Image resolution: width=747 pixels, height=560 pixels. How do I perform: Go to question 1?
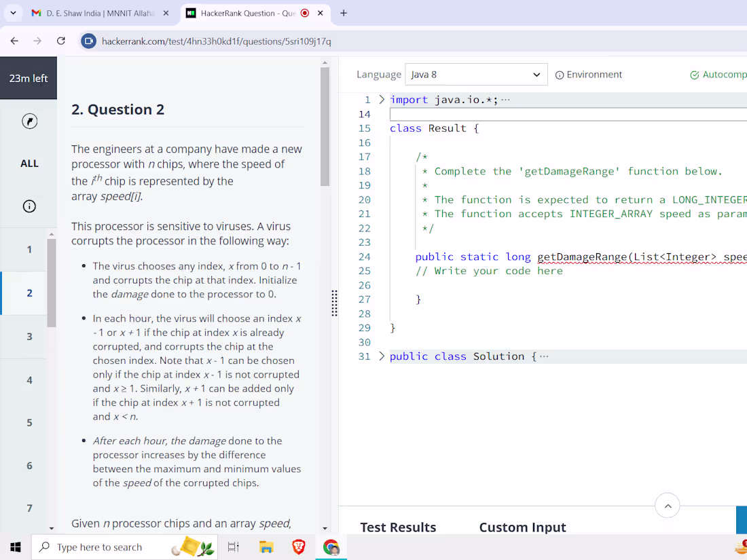29,250
